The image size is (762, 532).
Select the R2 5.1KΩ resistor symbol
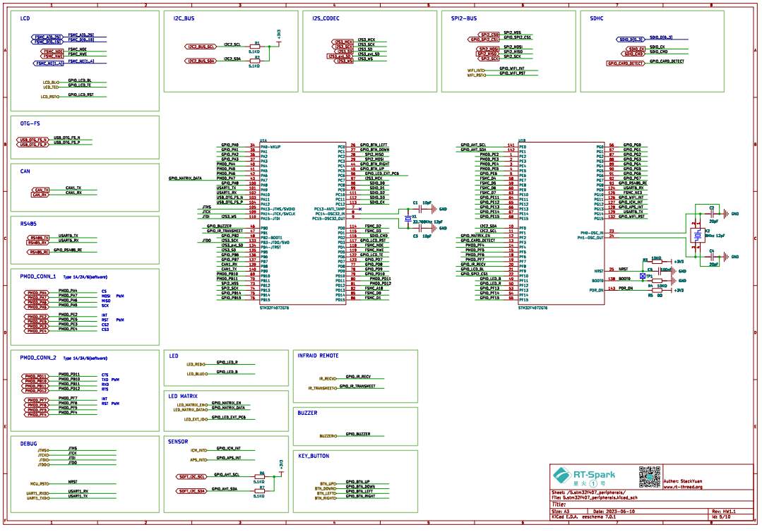click(257, 61)
